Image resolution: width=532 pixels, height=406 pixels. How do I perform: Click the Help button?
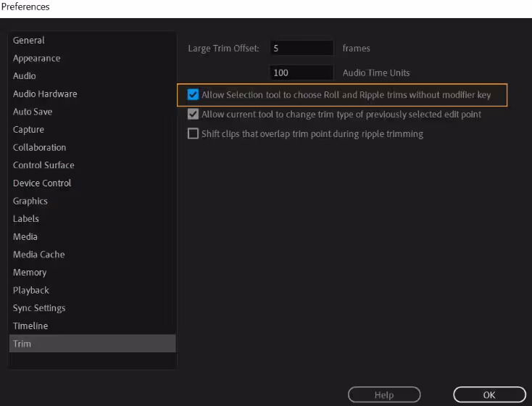click(383, 395)
